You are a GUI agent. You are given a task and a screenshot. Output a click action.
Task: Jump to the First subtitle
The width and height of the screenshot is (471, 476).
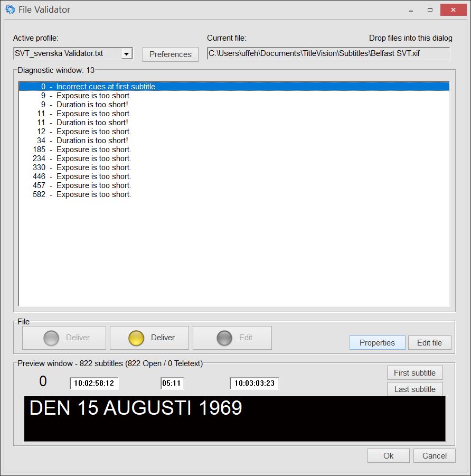[415, 373]
